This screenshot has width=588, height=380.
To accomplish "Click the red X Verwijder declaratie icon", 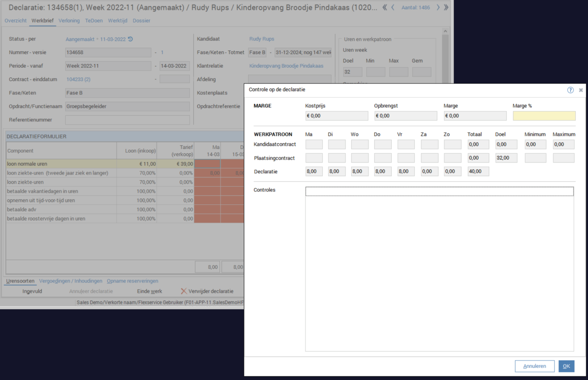I will point(184,291).
